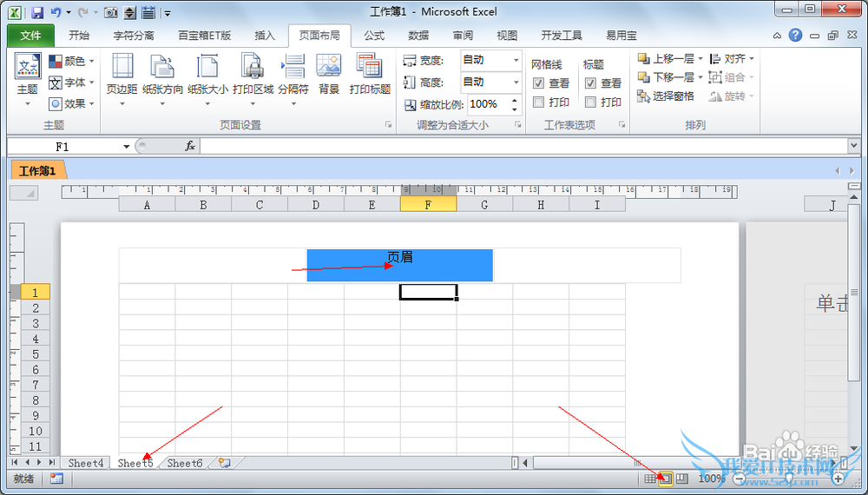Increase the scale (缩放比例) percentage spinner

tap(515, 100)
